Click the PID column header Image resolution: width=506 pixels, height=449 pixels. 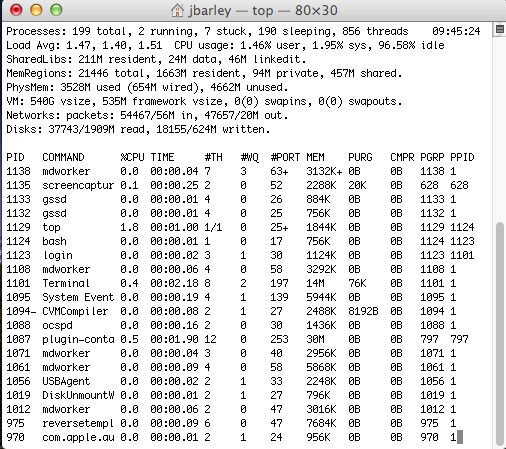coord(15,157)
